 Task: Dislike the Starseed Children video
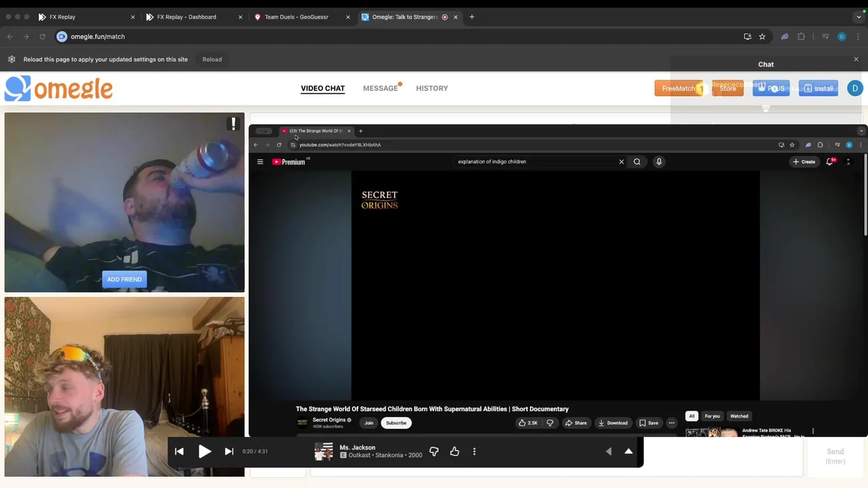tap(550, 423)
